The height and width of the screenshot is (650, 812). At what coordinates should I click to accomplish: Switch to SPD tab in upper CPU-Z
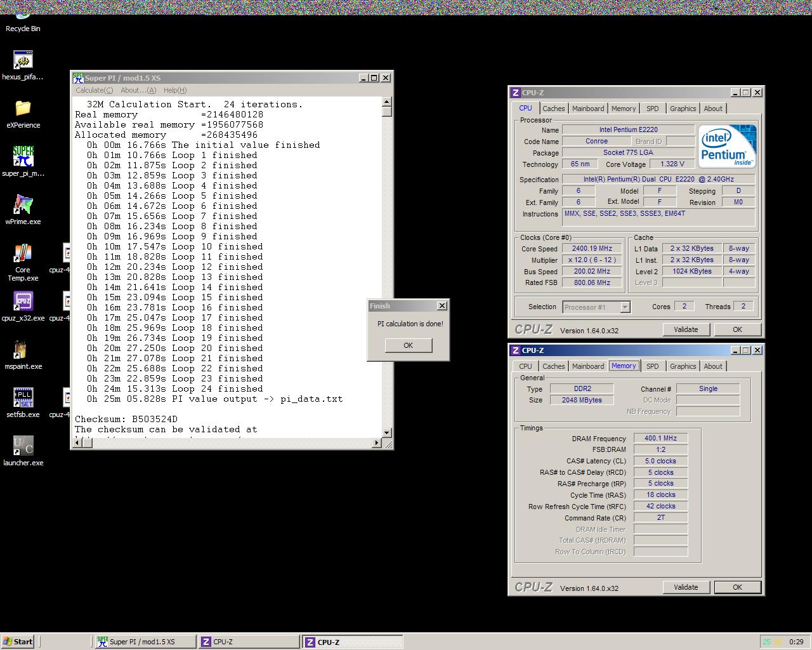tap(652, 109)
